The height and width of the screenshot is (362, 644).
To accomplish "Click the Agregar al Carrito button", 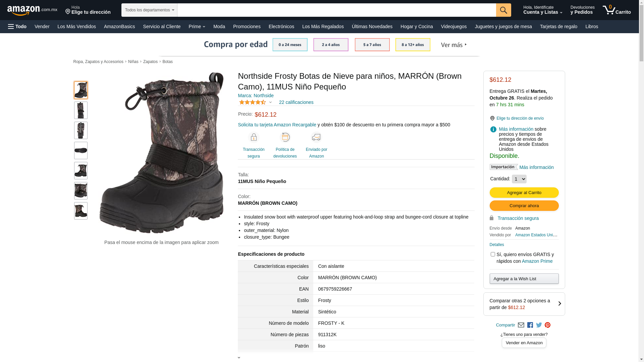I will click(x=524, y=192).
